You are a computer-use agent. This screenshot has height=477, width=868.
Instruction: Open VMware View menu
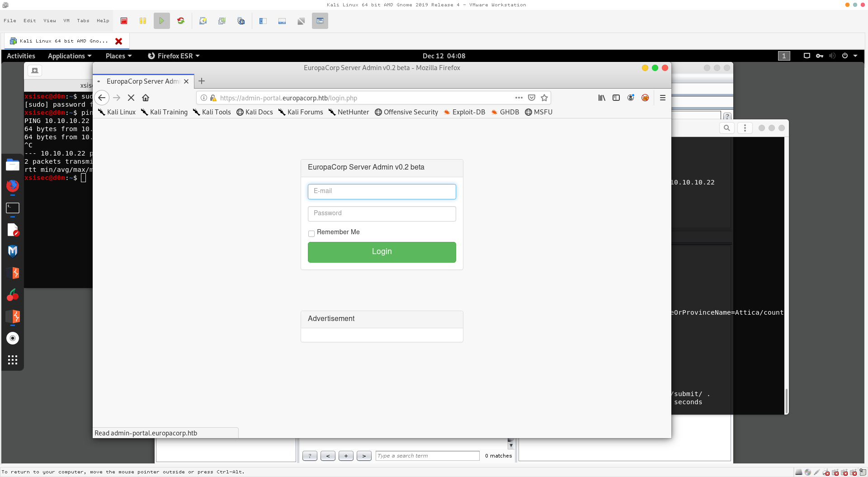pyautogui.click(x=50, y=21)
